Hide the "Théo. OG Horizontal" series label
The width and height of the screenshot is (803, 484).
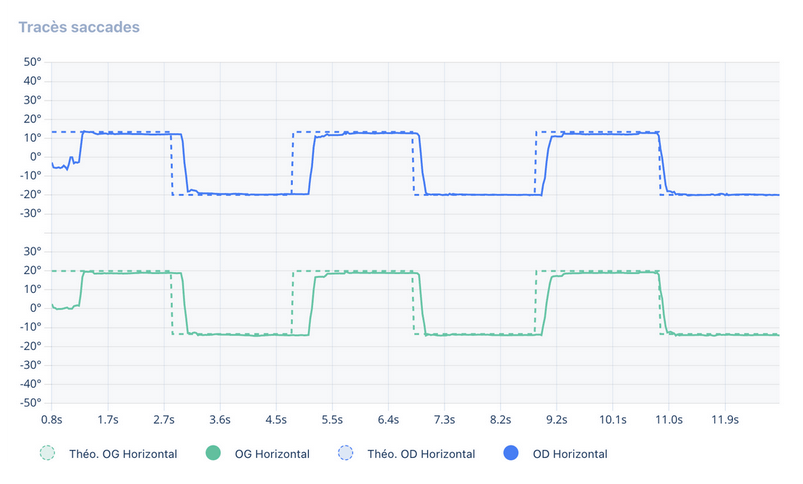[x=123, y=454]
